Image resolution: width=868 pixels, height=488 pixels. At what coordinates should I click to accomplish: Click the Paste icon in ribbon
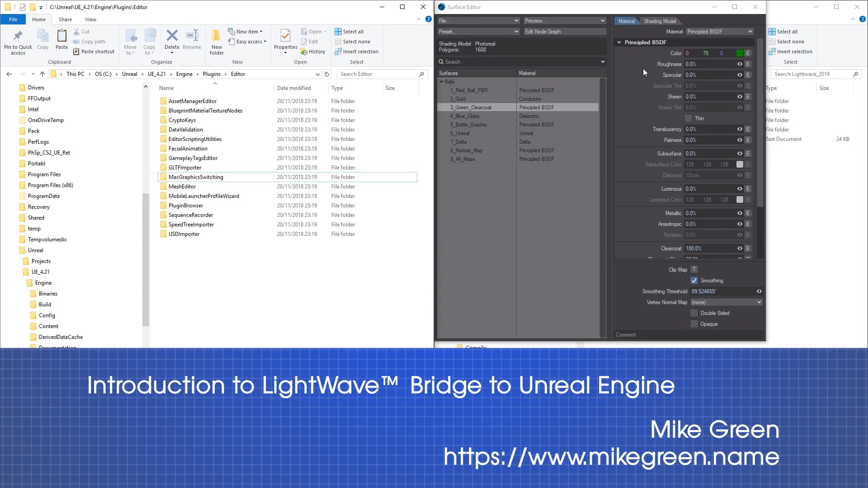click(61, 36)
